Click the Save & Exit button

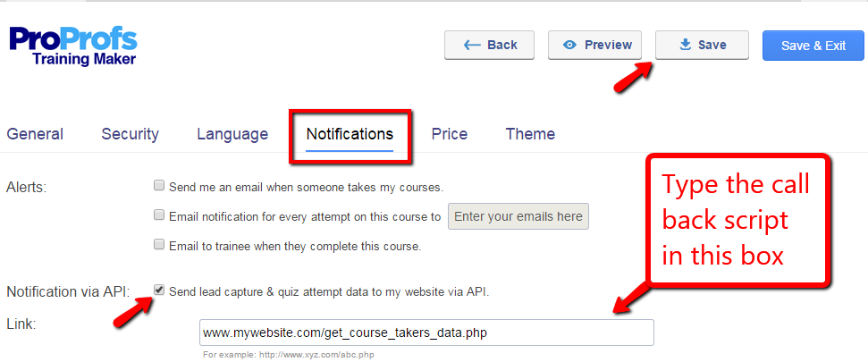point(813,46)
